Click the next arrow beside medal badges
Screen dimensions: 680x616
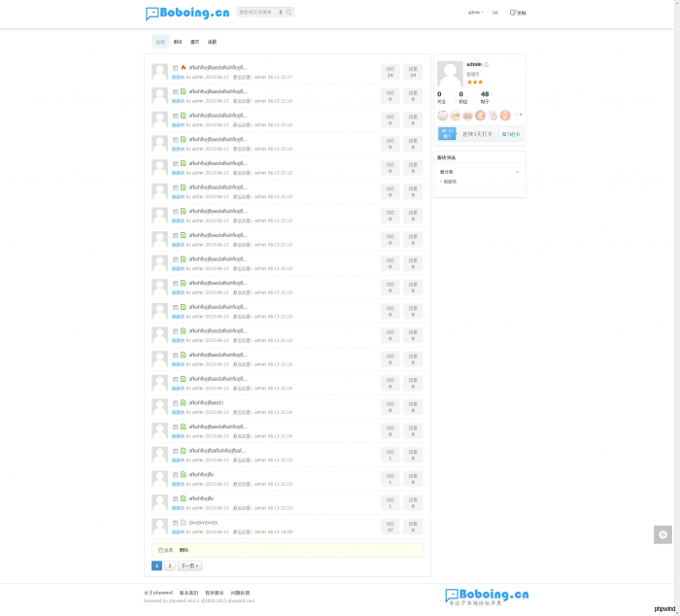click(521, 115)
